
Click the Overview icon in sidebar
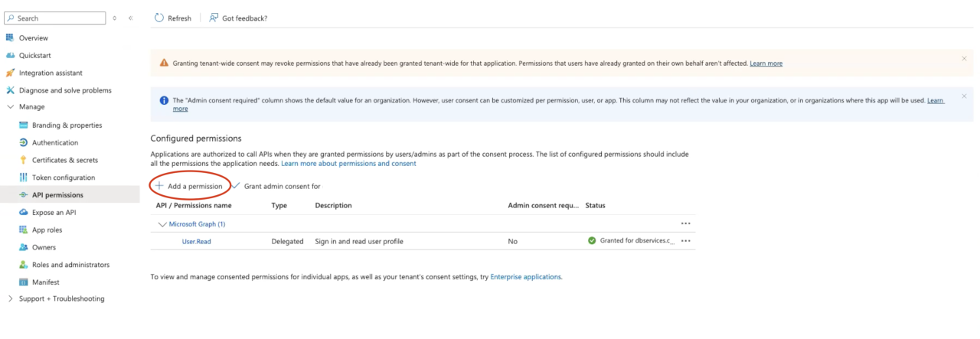click(10, 37)
